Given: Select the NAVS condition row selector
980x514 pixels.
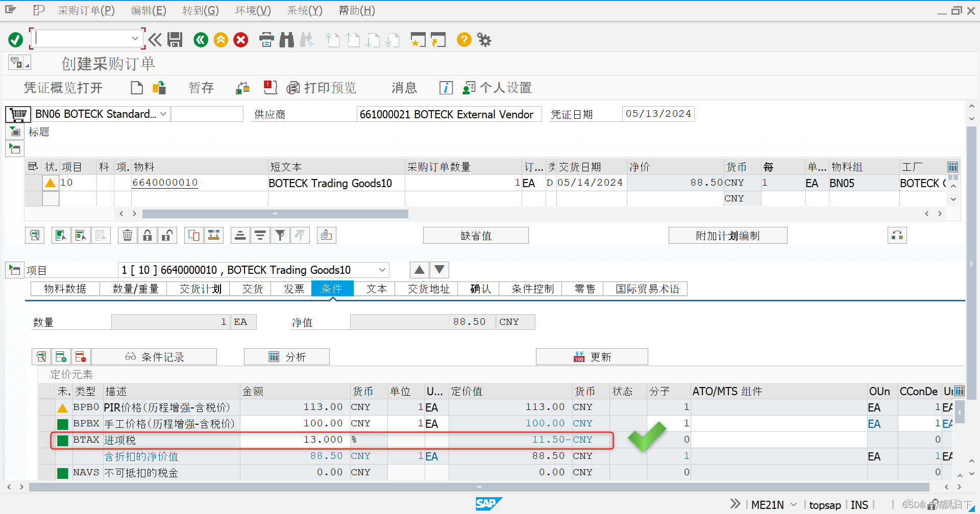Looking at the screenshot, I should [46, 472].
